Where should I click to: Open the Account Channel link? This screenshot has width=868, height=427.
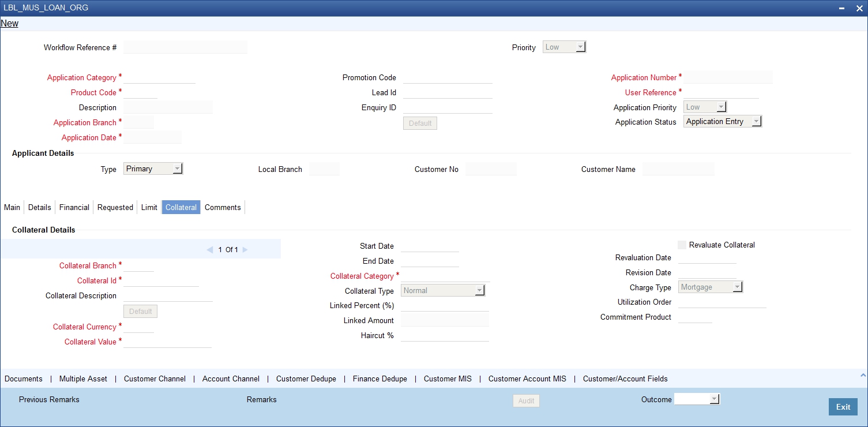pyautogui.click(x=231, y=379)
